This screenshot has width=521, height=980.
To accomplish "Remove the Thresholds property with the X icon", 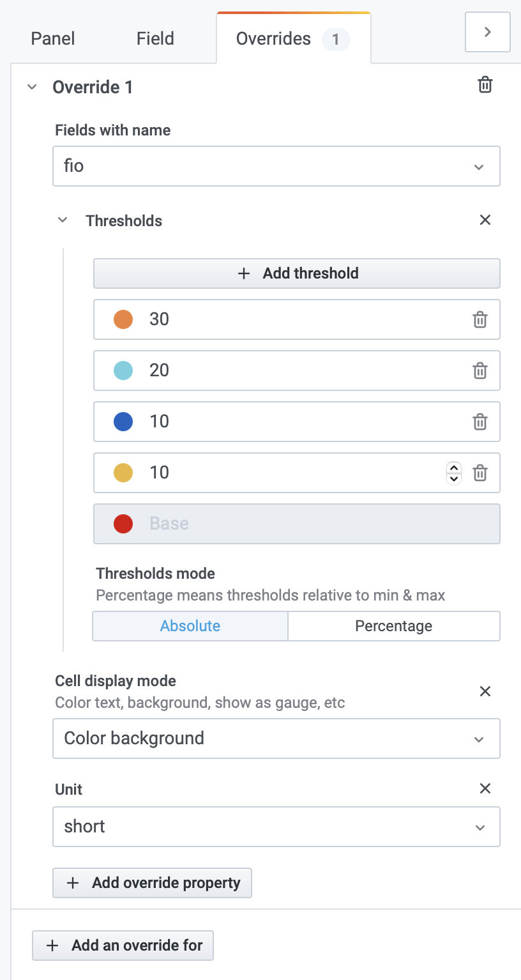I will pos(485,220).
